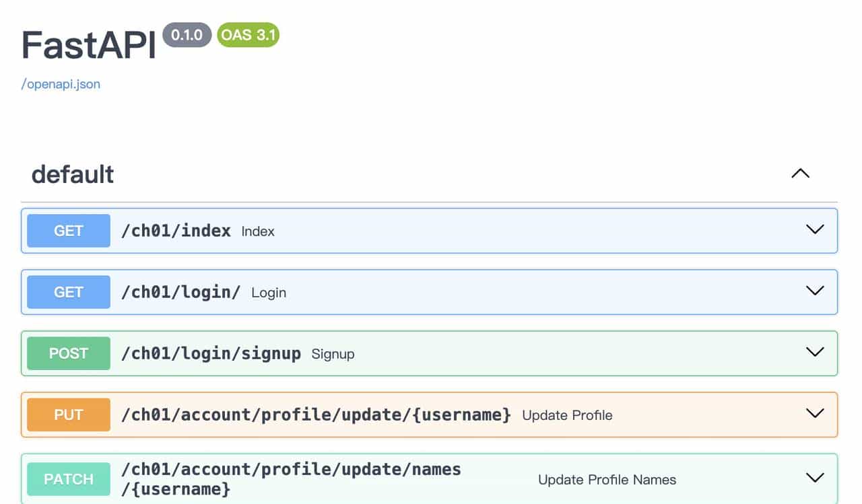Expand the Update Profile PUT endpoint
Image resolution: width=862 pixels, height=504 pixels.
point(815,414)
